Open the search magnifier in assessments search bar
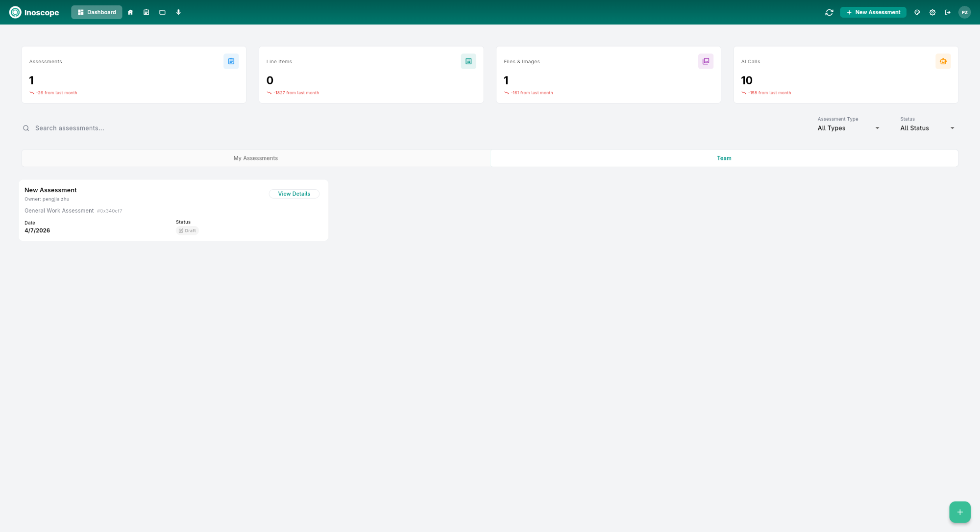The image size is (980, 532). [x=26, y=128]
